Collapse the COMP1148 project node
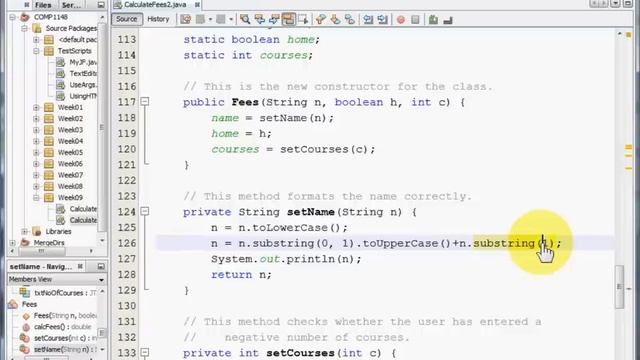This screenshot has height=360, width=640. pos(13,17)
